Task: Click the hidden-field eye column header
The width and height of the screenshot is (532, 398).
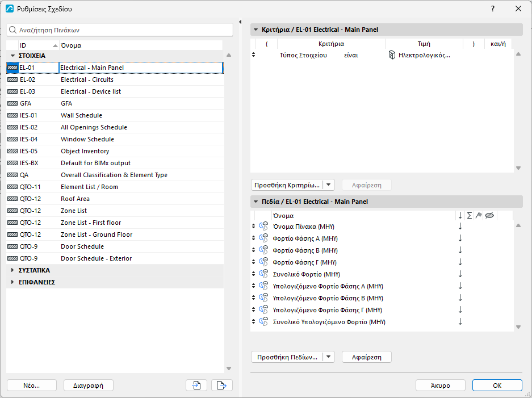Action: click(x=489, y=215)
